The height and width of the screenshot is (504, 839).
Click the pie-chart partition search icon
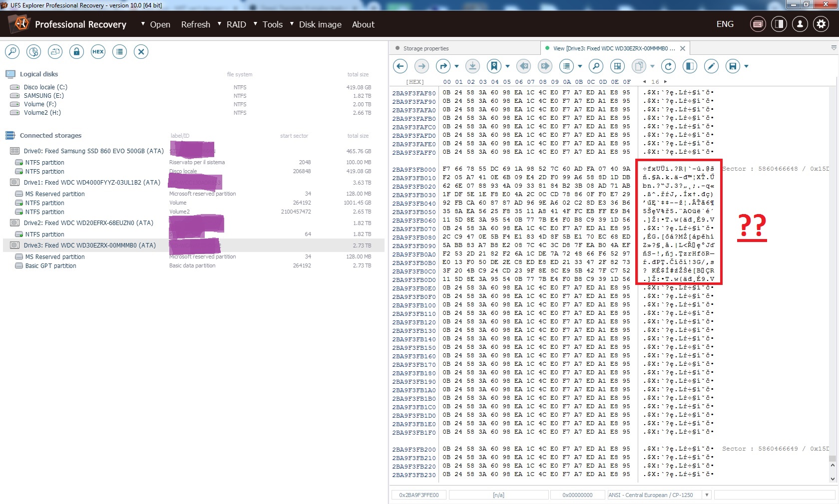34,51
